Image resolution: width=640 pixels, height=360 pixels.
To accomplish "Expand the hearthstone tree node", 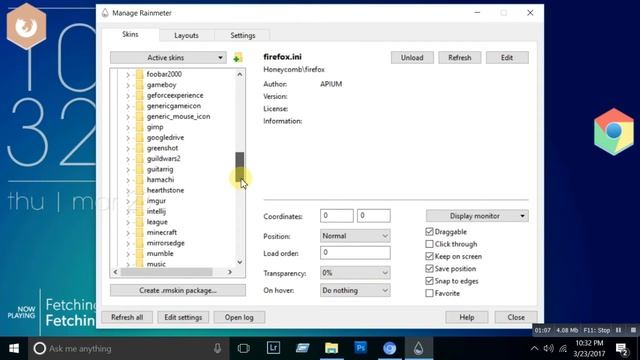I will pyautogui.click(x=128, y=191).
